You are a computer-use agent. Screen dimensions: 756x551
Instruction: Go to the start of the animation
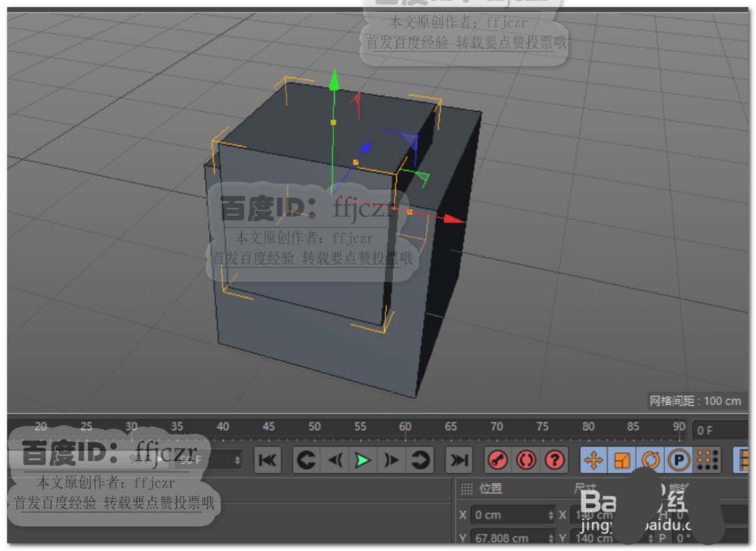(x=268, y=460)
